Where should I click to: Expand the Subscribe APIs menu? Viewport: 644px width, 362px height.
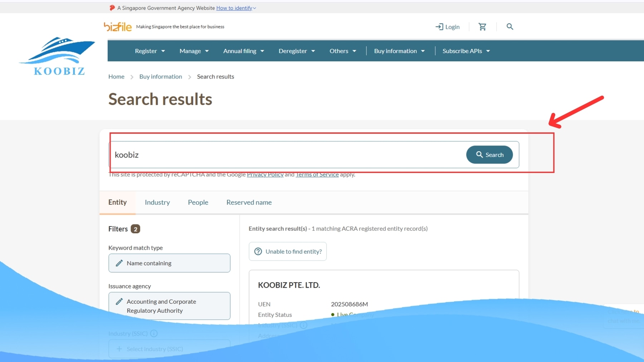click(x=465, y=51)
